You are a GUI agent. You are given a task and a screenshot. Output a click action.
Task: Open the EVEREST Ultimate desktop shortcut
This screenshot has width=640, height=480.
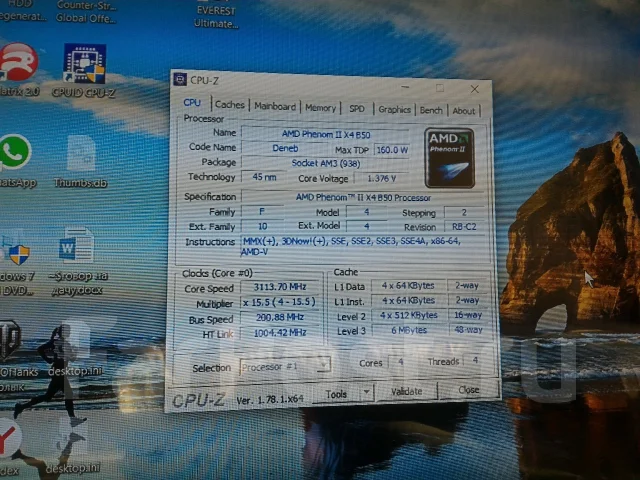[216, 16]
